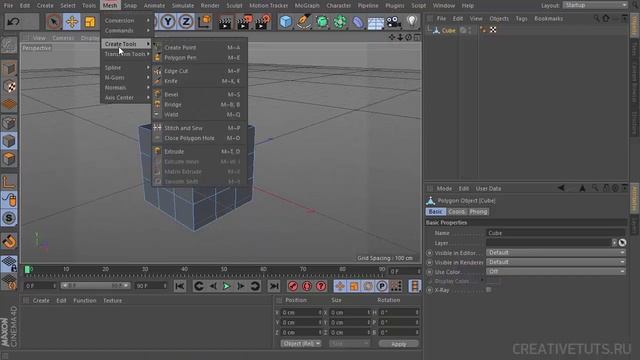The height and width of the screenshot is (360, 640).
Task: Click the Floor environment icon
Action: [376, 22]
